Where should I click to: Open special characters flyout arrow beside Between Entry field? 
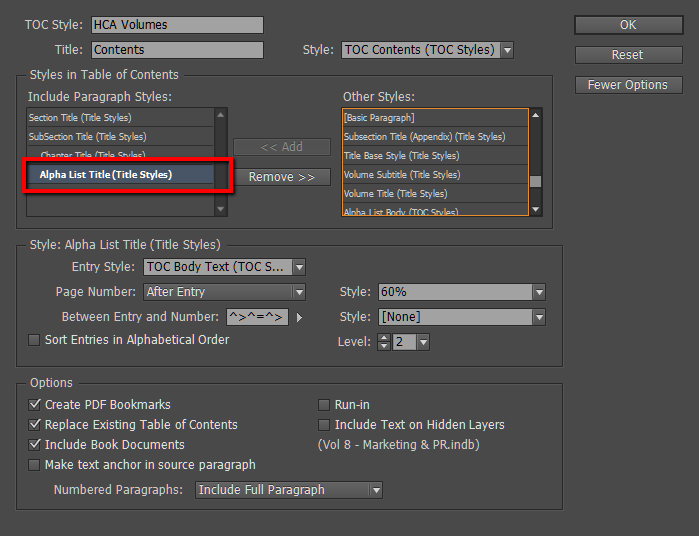coord(299,317)
